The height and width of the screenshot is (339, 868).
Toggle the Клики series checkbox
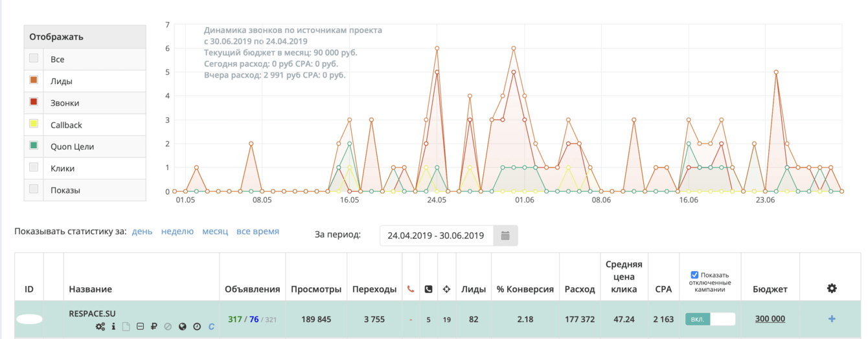point(34,168)
